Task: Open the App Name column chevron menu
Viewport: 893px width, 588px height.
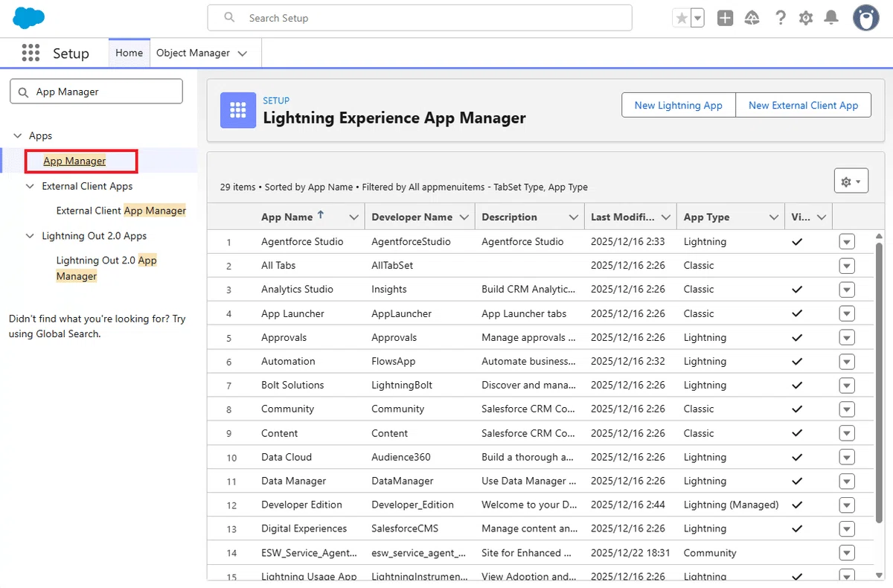Action: [354, 217]
